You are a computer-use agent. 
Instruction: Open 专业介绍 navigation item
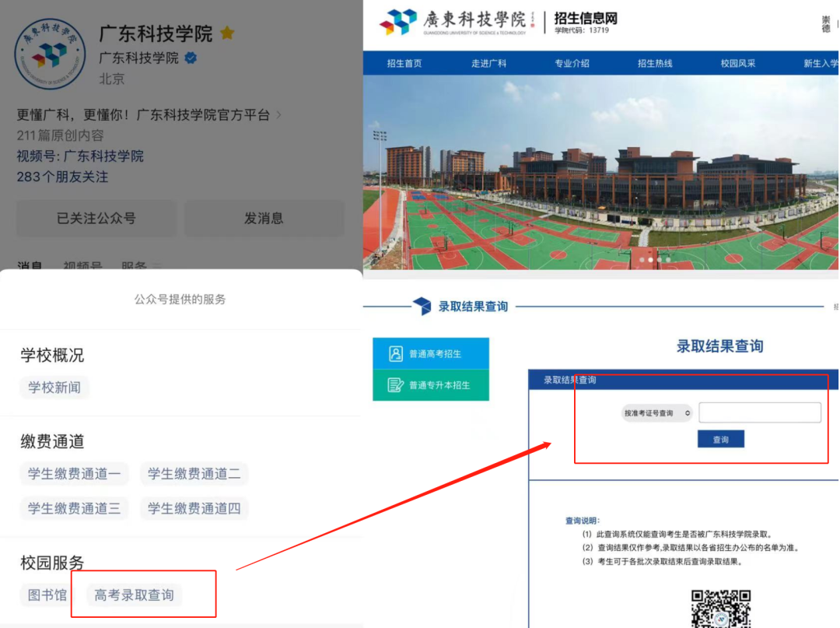point(572,63)
